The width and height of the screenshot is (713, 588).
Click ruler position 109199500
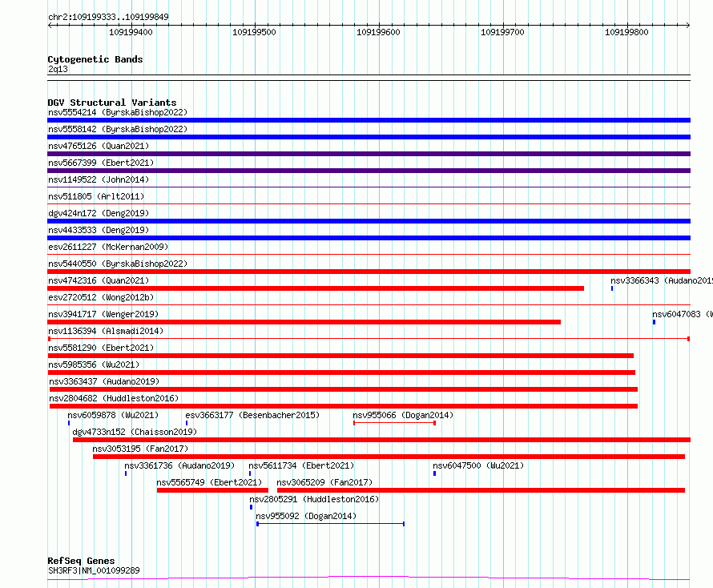point(254,32)
